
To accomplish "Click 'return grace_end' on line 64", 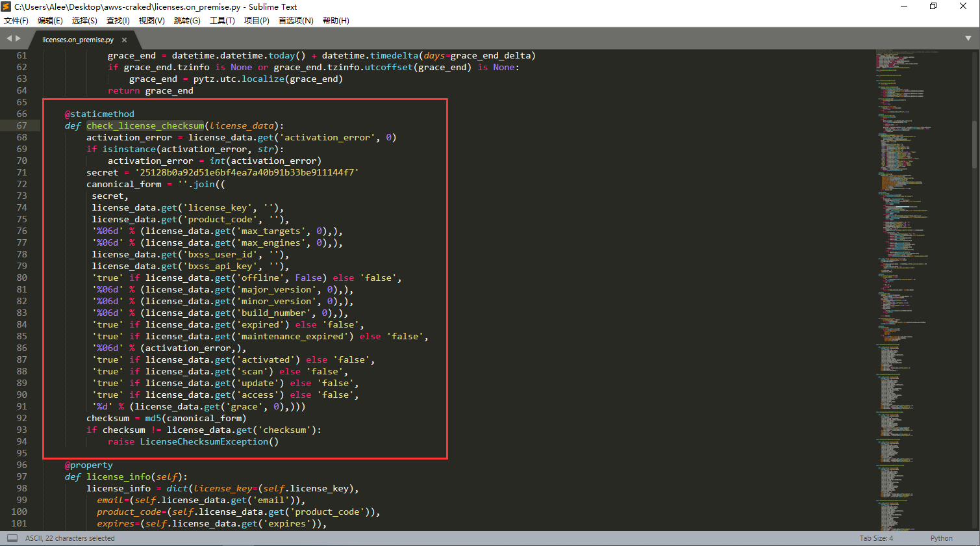I will (x=151, y=90).
